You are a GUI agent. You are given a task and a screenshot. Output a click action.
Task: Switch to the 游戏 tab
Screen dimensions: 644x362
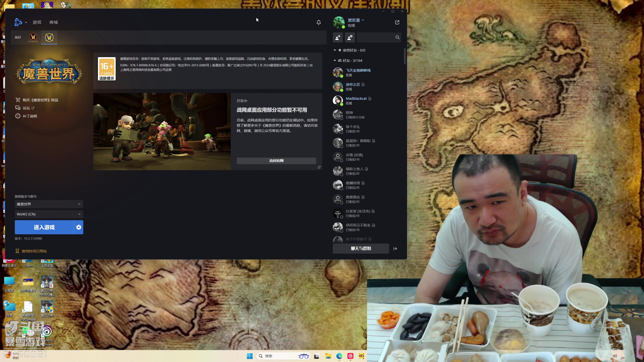37,22
